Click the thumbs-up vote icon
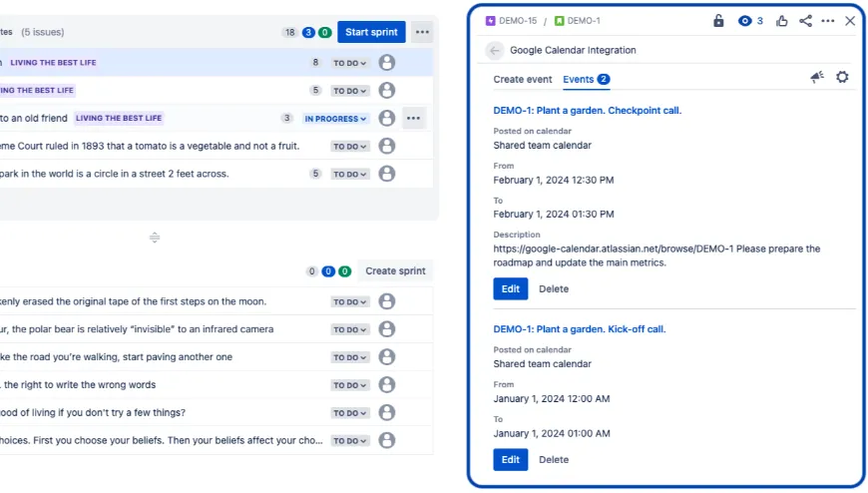This screenshot has height=493, width=868. (x=781, y=21)
